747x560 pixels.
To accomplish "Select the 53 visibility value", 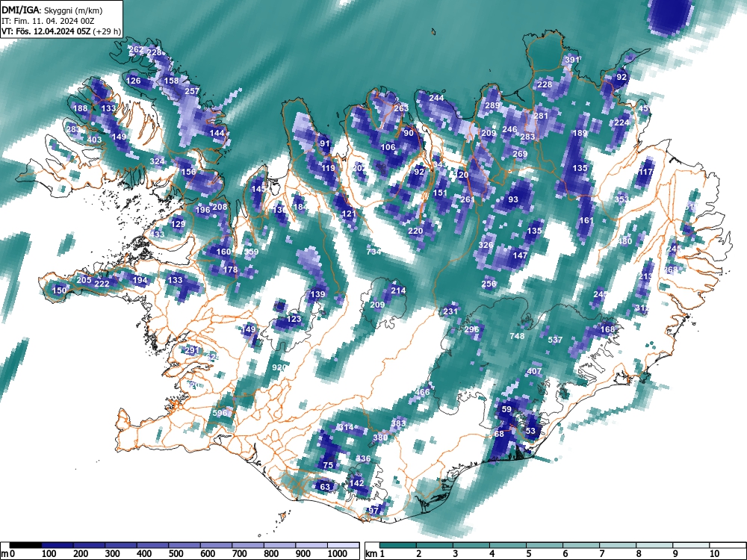I will pyautogui.click(x=530, y=431).
